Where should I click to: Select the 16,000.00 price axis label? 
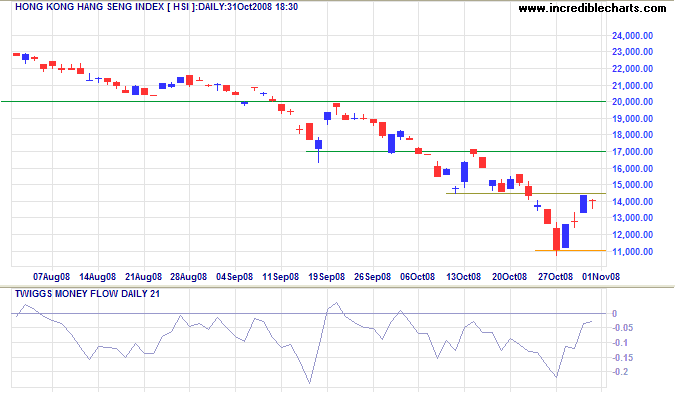coord(632,169)
